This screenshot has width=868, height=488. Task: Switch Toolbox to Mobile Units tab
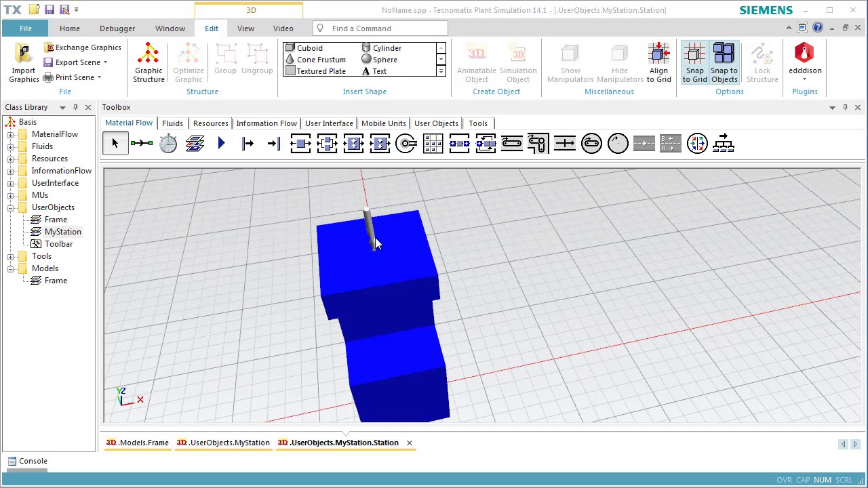click(384, 123)
